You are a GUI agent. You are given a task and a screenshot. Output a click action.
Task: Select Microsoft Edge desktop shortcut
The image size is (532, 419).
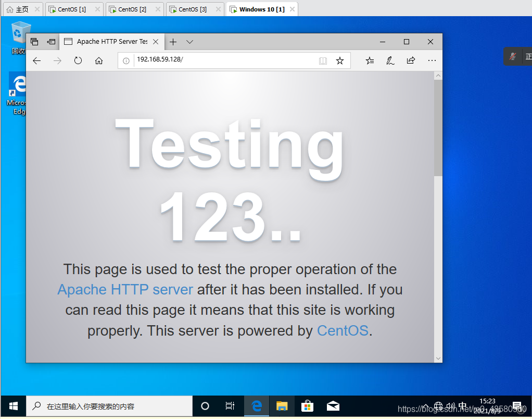[x=16, y=93]
